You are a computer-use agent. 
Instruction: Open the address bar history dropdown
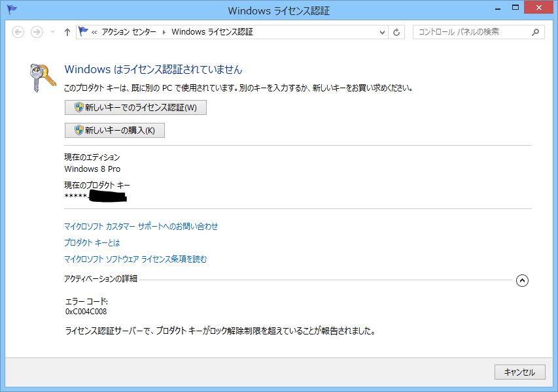(x=382, y=33)
